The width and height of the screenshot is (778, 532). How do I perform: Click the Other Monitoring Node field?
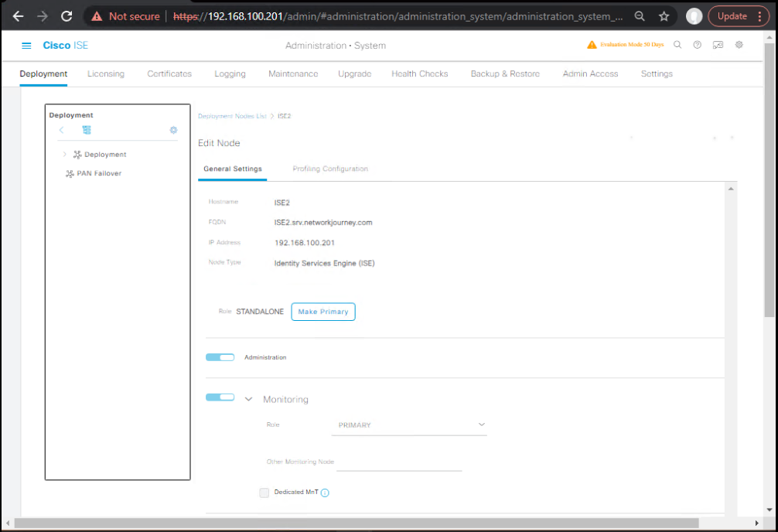(x=399, y=462)
